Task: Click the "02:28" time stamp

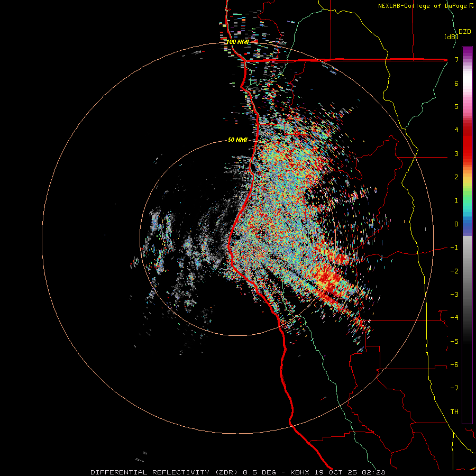Action: coord(373,472)
